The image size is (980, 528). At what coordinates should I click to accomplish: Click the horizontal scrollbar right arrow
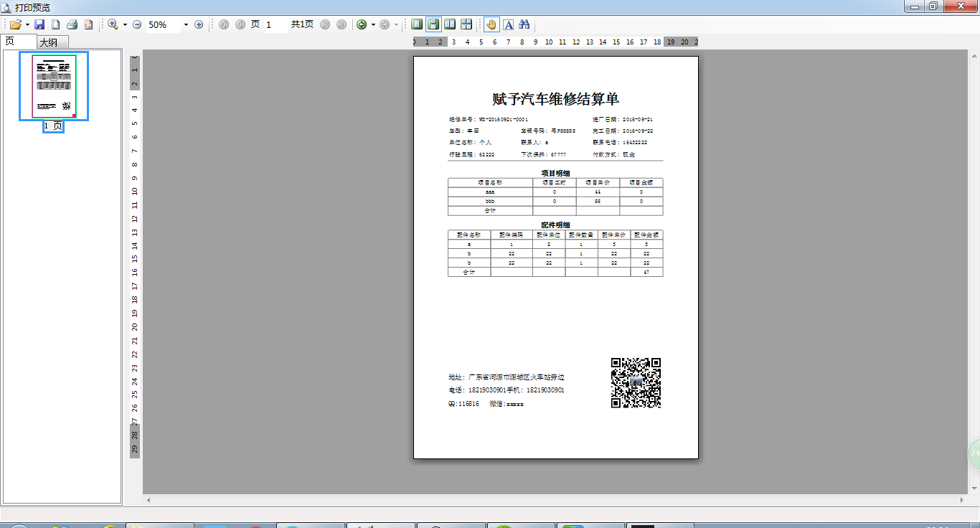point(962,500)
